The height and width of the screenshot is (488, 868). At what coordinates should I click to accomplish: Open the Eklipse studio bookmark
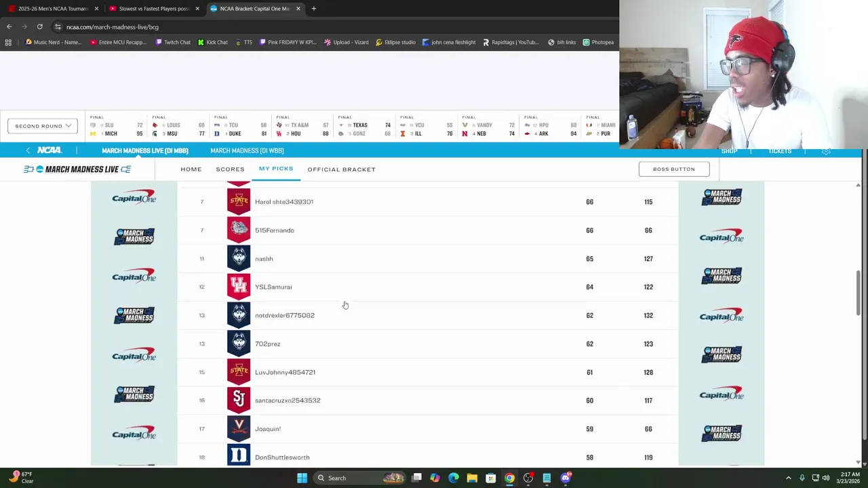point(395,42)
